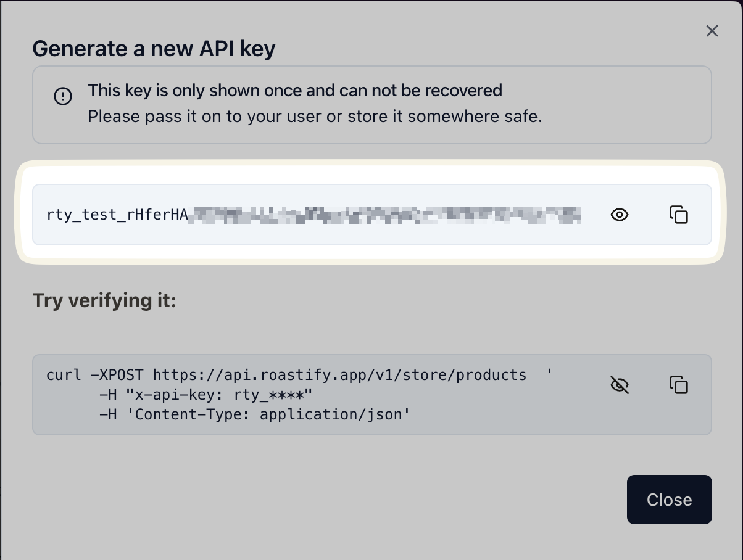Click the highlighted API key container

click(x=370, y=215)
